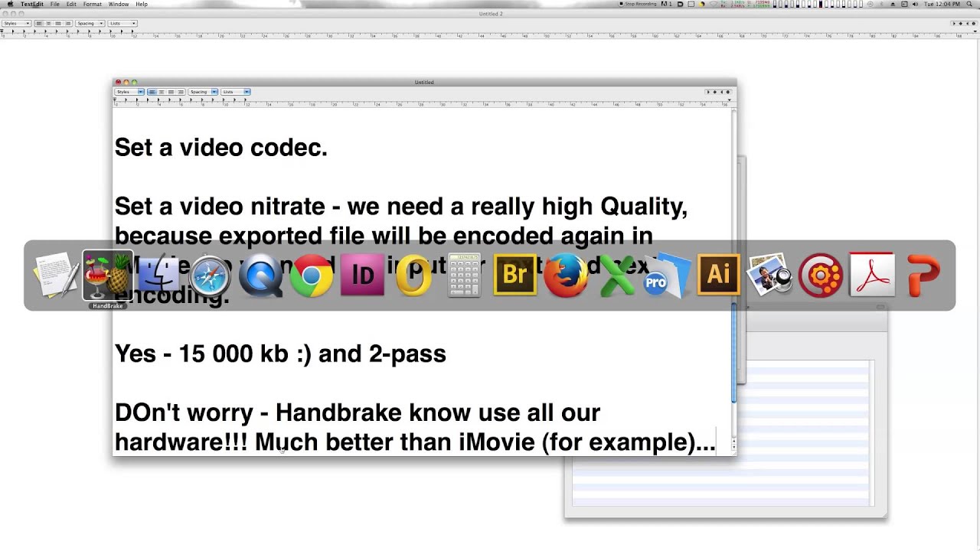Click the Untitled window title bar
The height and width of the screenshot is (551, 980).
tap(424, 82)
